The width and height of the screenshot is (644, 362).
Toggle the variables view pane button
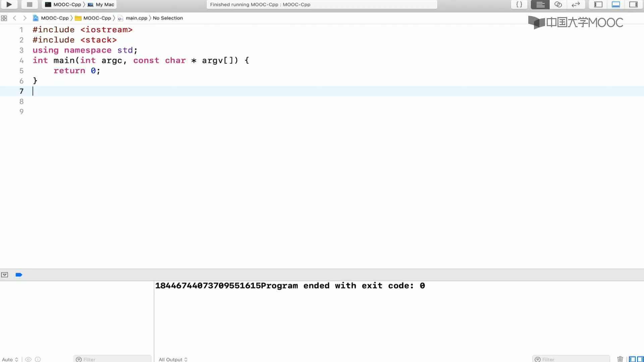[632, 359]
